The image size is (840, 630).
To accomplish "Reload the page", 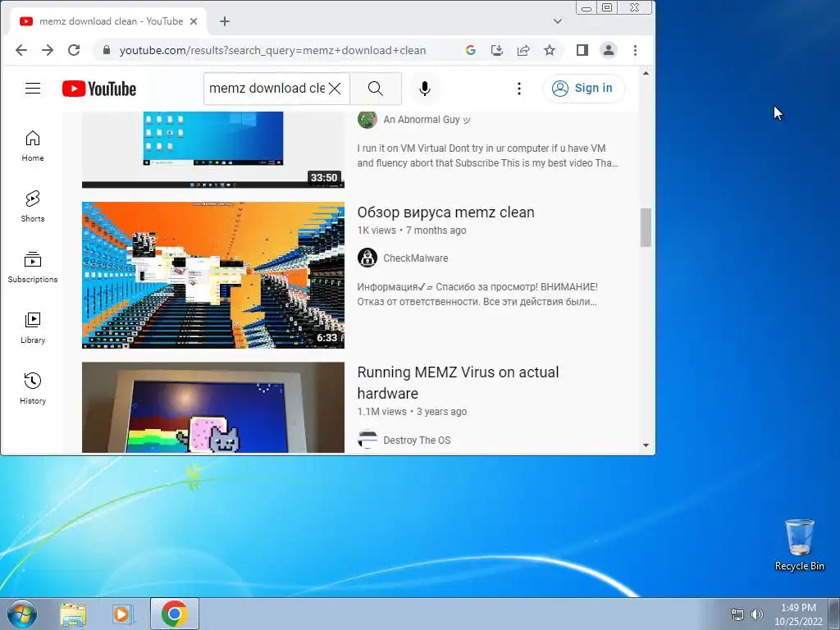I will pyautogui.click(x=74, y=50).
